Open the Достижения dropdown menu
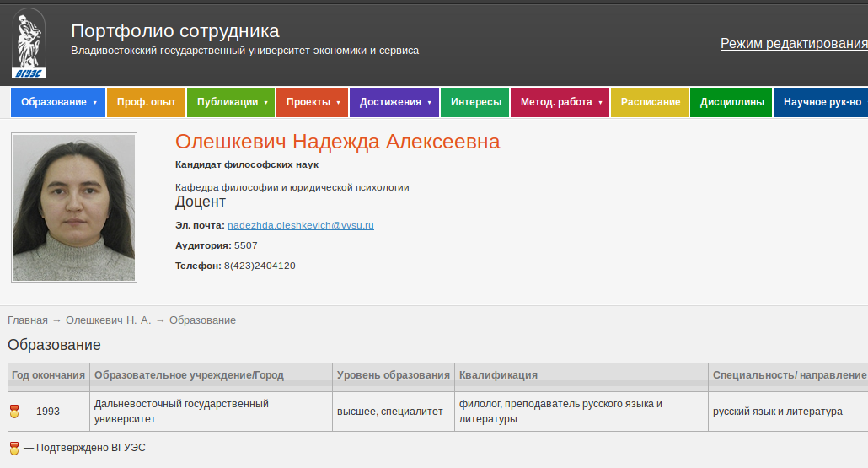The height and width of the screenshot is (468, 868). [x=394, y=102]
